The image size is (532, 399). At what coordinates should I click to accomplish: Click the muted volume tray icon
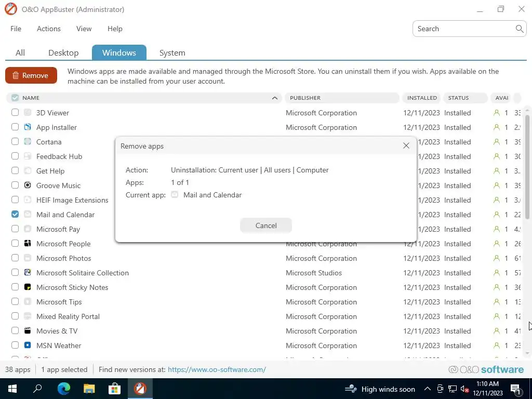pyautogui.click(x=464, y=389)
